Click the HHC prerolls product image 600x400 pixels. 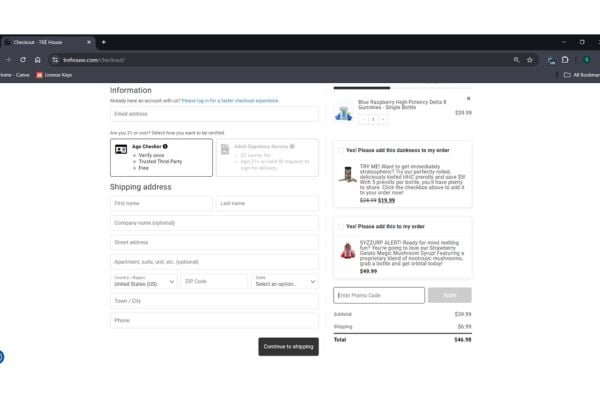click(x=347, y=175)
